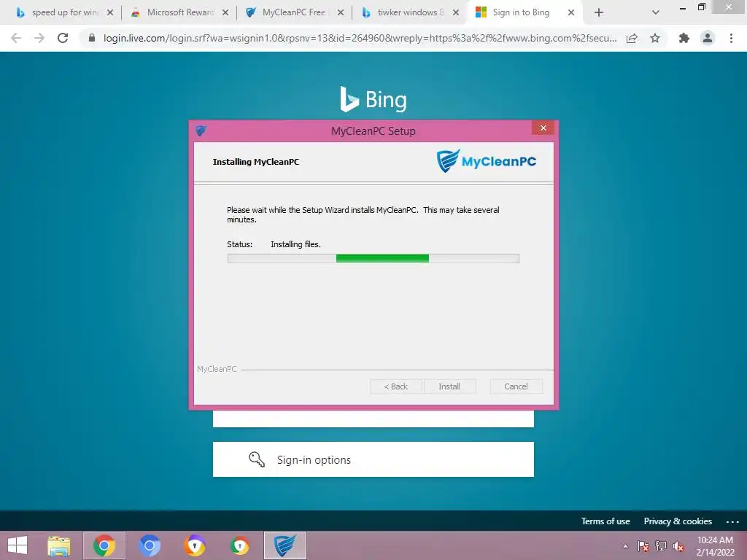Click the MyCleanPC logo in installer header
747x560 pixels.
click(487, 161)
